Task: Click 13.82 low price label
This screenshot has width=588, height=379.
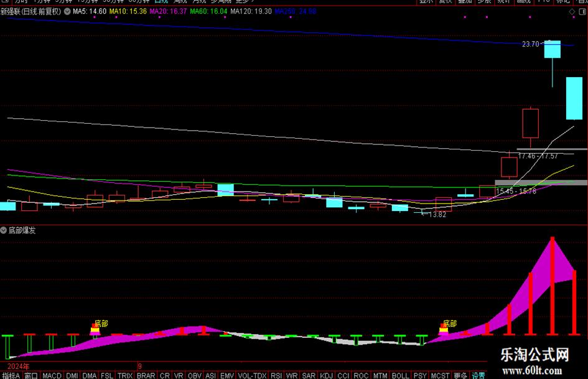Action: click(x=437, y=215)
